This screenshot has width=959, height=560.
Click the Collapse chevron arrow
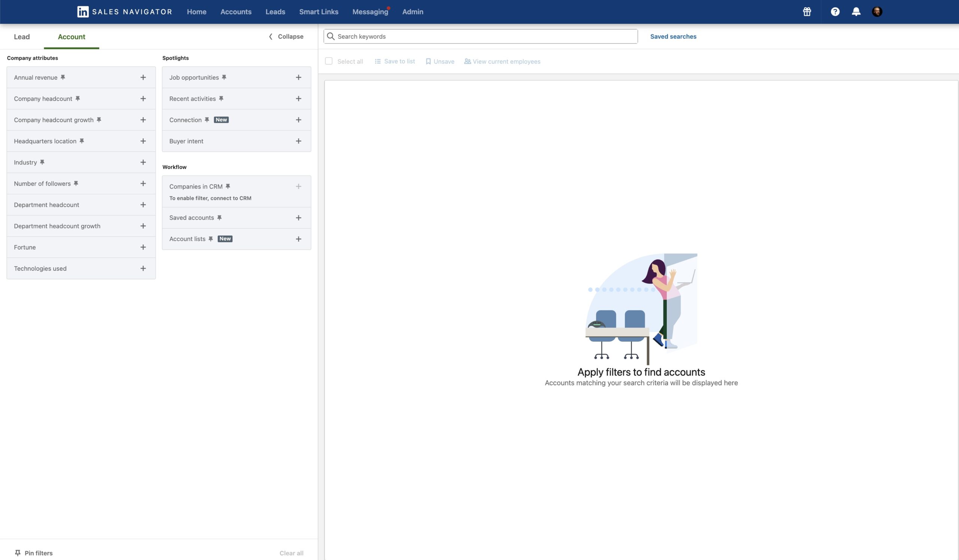(270, 36)
